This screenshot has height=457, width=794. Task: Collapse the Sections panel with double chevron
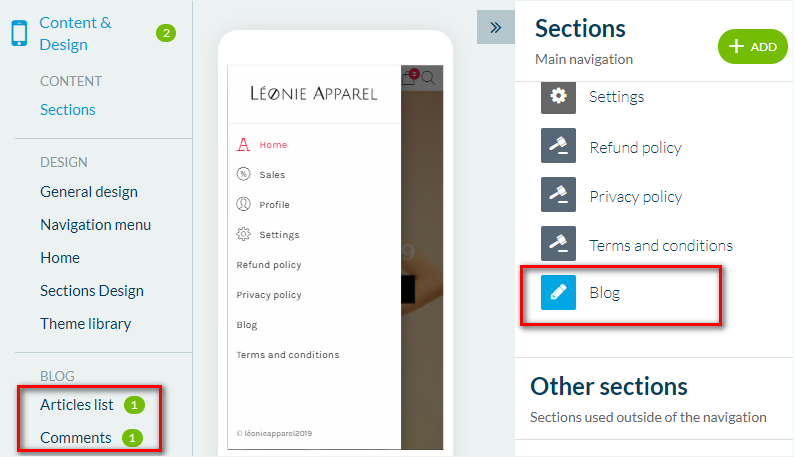click(x=495, y=27)
